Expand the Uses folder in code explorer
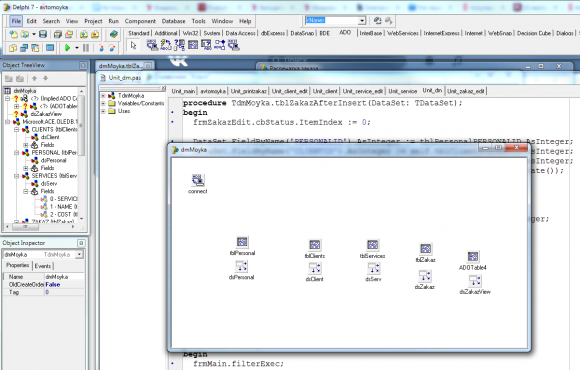This screenshot has height=370, width=580. click(103, 111)
